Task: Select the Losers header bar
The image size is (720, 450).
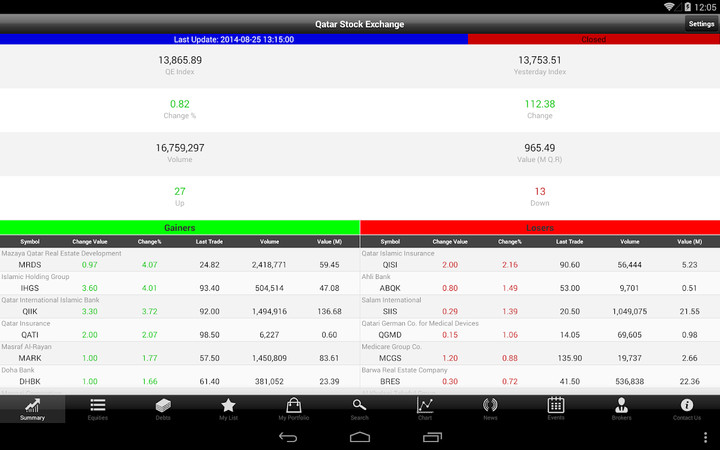Action: tap(540, 227)
